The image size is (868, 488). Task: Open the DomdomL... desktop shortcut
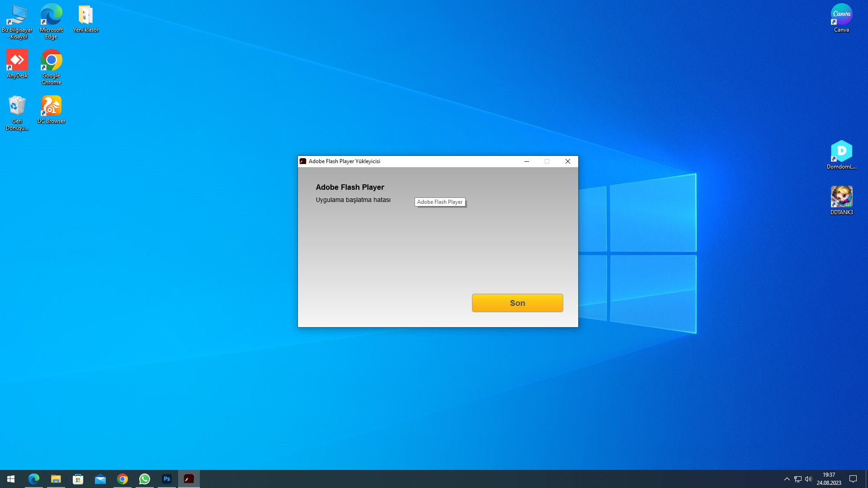click(841, 155)
